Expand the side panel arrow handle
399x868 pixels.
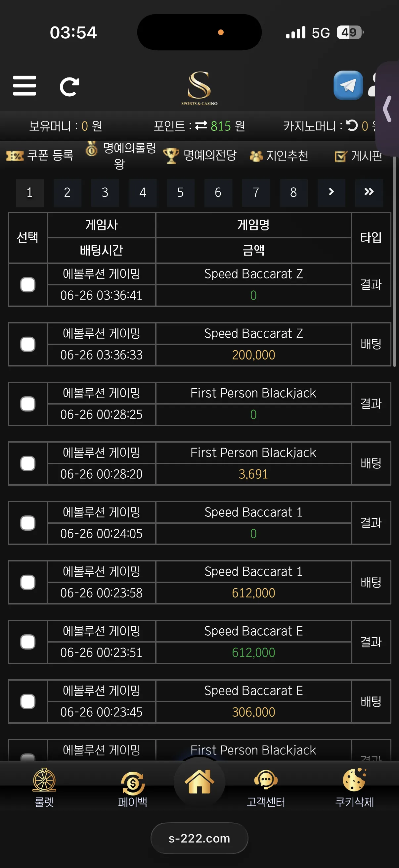(x=387, y=109)
